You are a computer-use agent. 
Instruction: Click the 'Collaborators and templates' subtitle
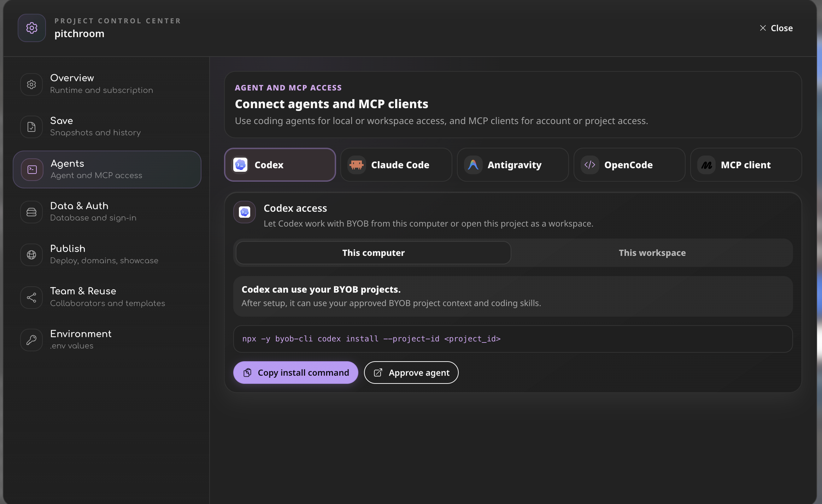108,303
